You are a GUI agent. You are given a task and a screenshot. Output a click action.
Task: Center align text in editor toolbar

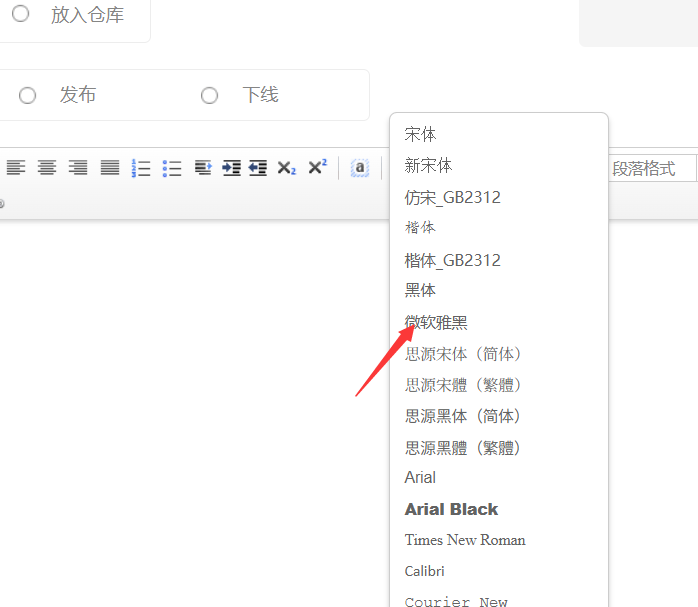[47, 168]
